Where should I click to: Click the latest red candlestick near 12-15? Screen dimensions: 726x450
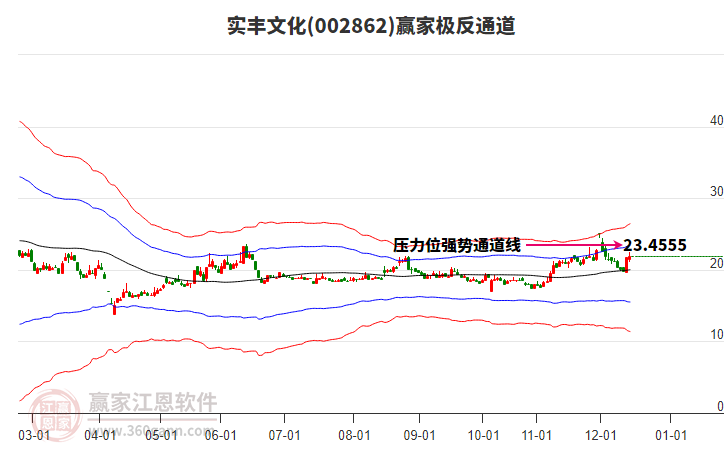[x=630, y=257]
